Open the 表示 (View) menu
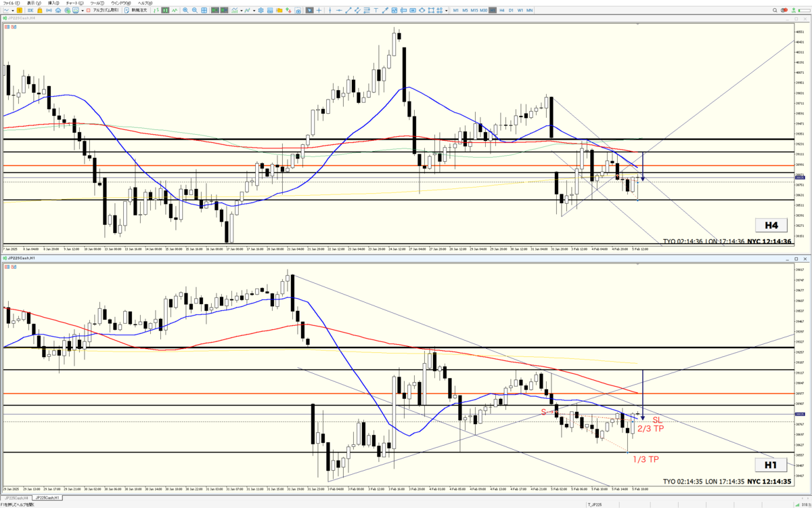 [34, 3]
